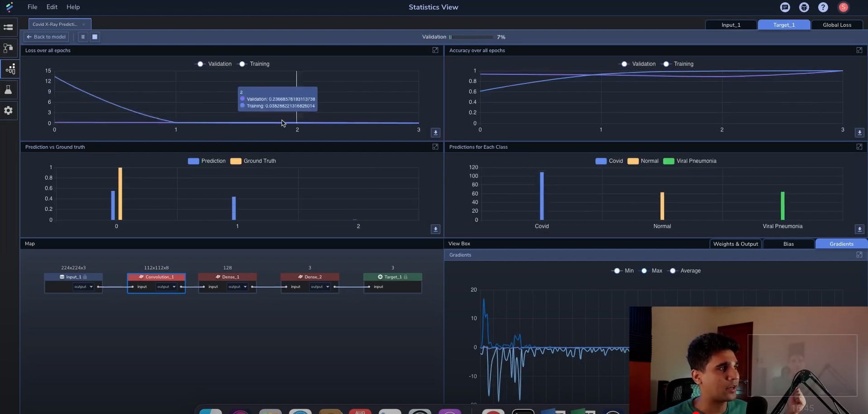Open output dropdown on Input_1 node
Viewport: 868px width, 414px height.
[x=83, y=287]
